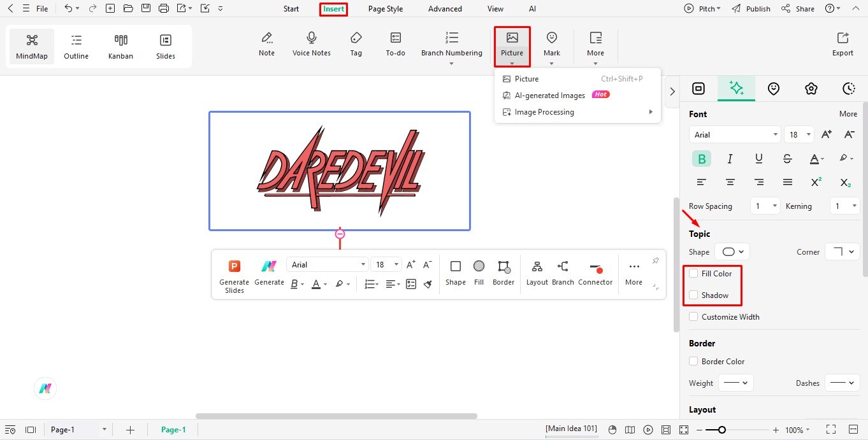The width and height of the screenshot is (868, 440).
Task: Click Fill in the floating toolbar
Action: 479,273
